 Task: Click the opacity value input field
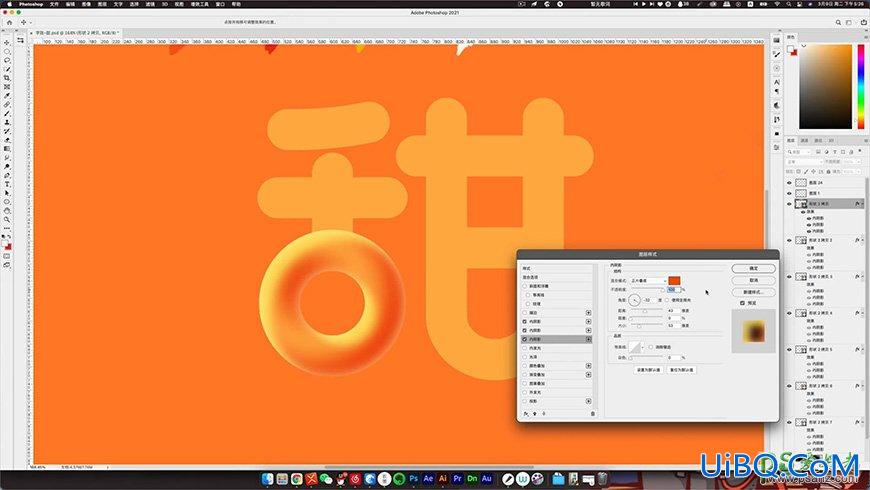tap(673, 290)
